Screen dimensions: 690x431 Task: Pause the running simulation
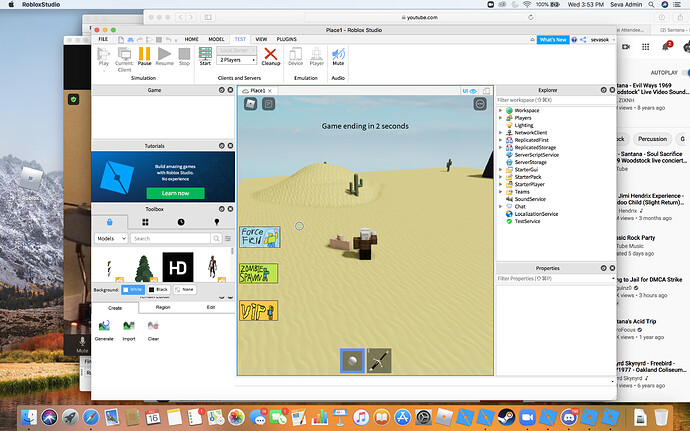coord(144,56)
